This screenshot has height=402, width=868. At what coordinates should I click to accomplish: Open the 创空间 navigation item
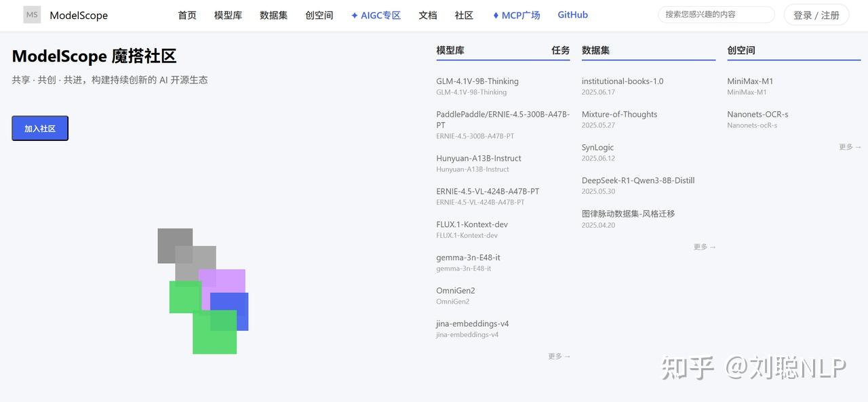pyautogui.click(x=319, y=15)
